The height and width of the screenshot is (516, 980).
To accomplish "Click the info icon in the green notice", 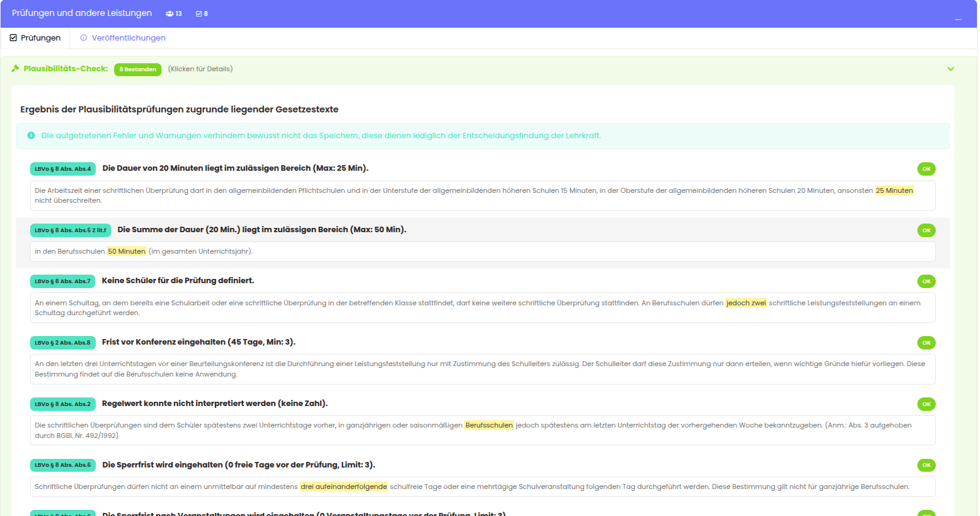I will (31, 136).
